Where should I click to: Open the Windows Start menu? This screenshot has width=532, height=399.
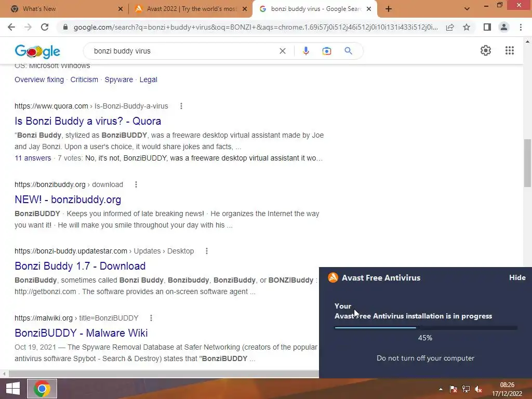click(x=13, y=389)
